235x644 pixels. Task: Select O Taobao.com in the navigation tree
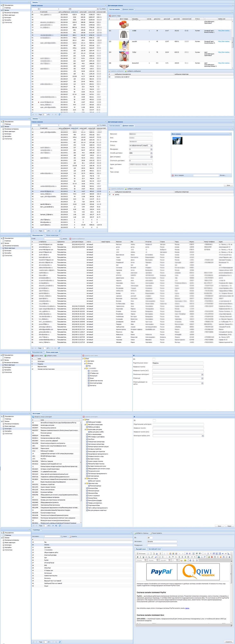pos(94,373)
